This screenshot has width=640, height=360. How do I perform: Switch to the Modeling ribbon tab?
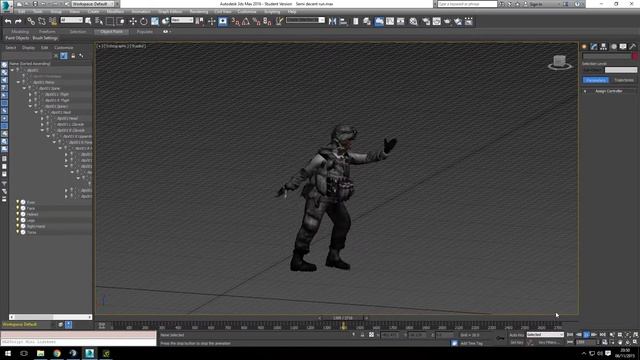point(20,31)
